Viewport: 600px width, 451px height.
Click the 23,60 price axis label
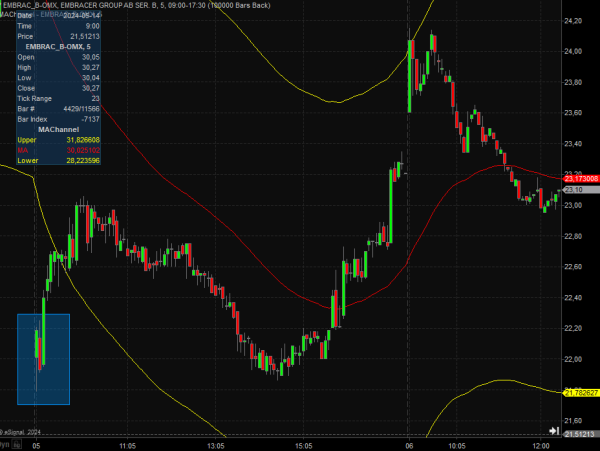coord(573,113)
